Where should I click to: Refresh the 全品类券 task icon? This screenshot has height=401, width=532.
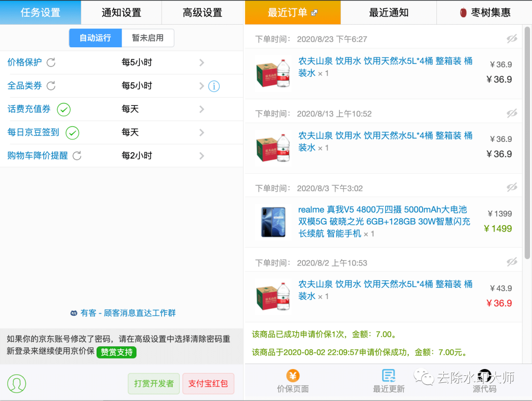pos(51,86)
